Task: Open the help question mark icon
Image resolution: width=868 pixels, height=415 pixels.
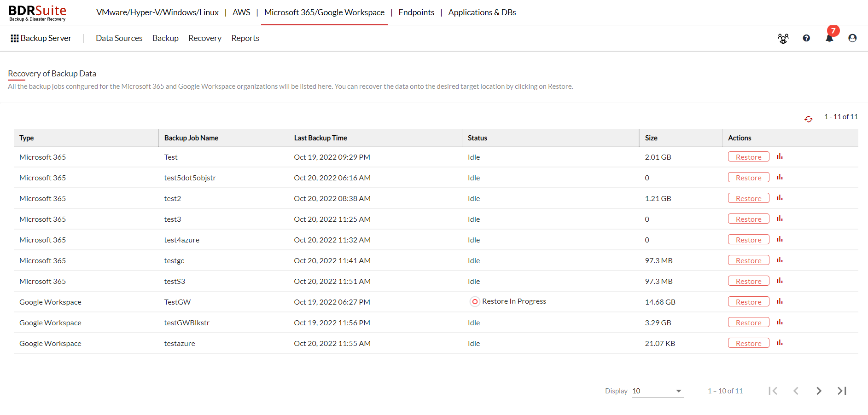Action: tap(806, 38)
